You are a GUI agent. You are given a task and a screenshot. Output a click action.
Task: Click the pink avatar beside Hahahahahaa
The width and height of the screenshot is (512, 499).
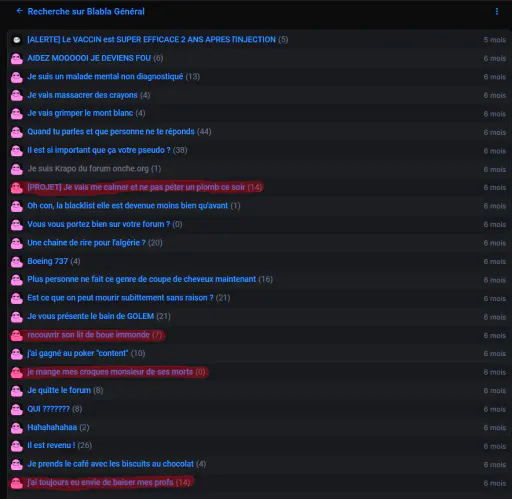click(x=17, y=428)
